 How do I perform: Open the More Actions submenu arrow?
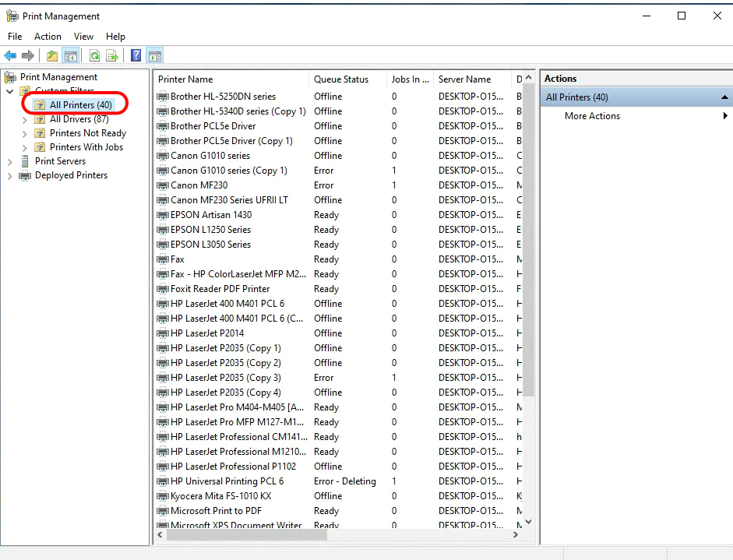[x=725, y=115]
